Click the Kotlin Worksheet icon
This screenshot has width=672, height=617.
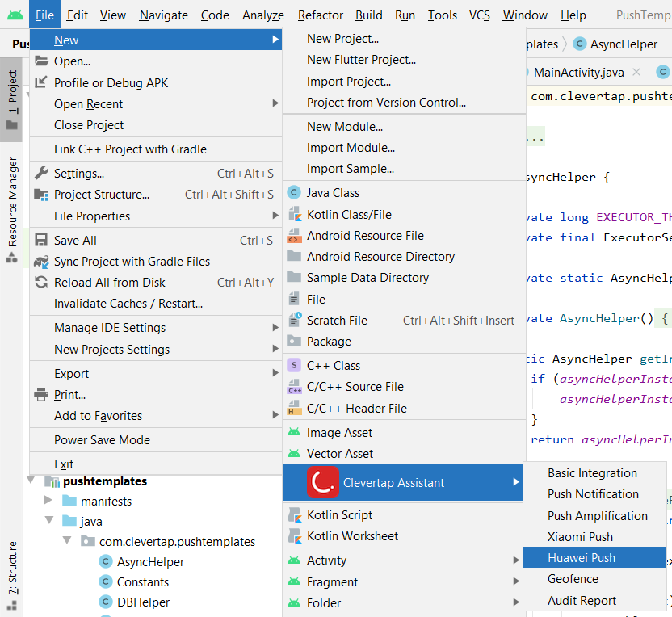(295, 535)
